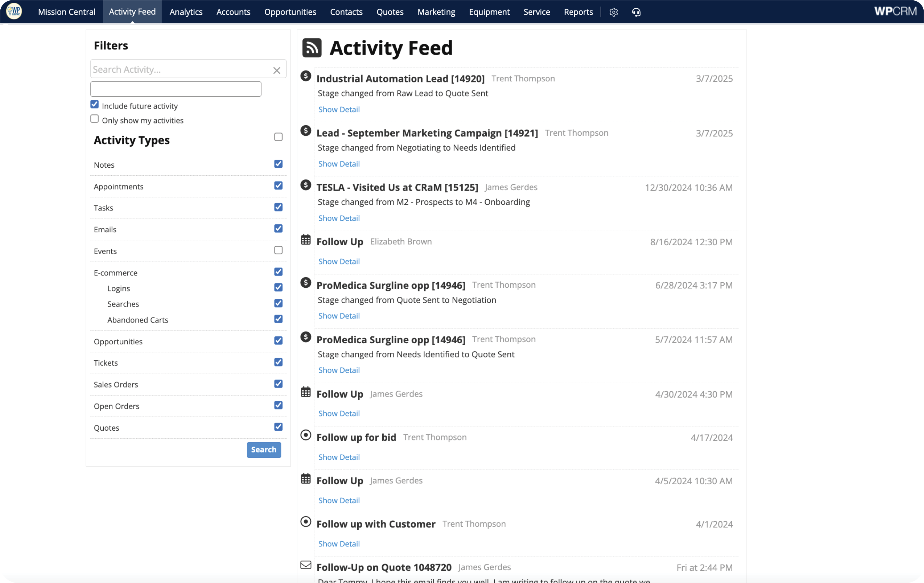This screenshot has width=924, height=583.
Task: Click the Activity Feed RSS icon
Action: (311, 47)
